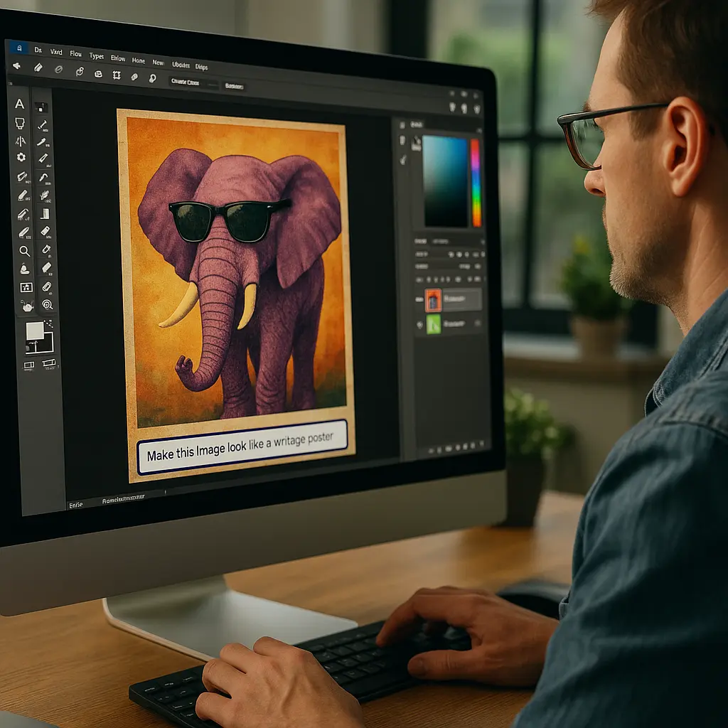This screenshot has height=728, width=728.
Task: Select the vertical bars column tool
Action: [45, 213]
